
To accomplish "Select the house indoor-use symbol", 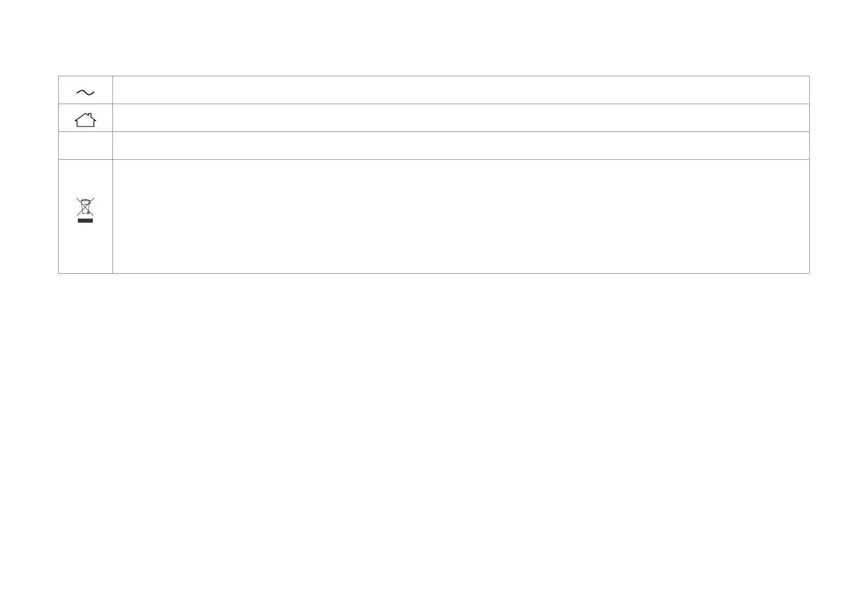I will (85, 120).
